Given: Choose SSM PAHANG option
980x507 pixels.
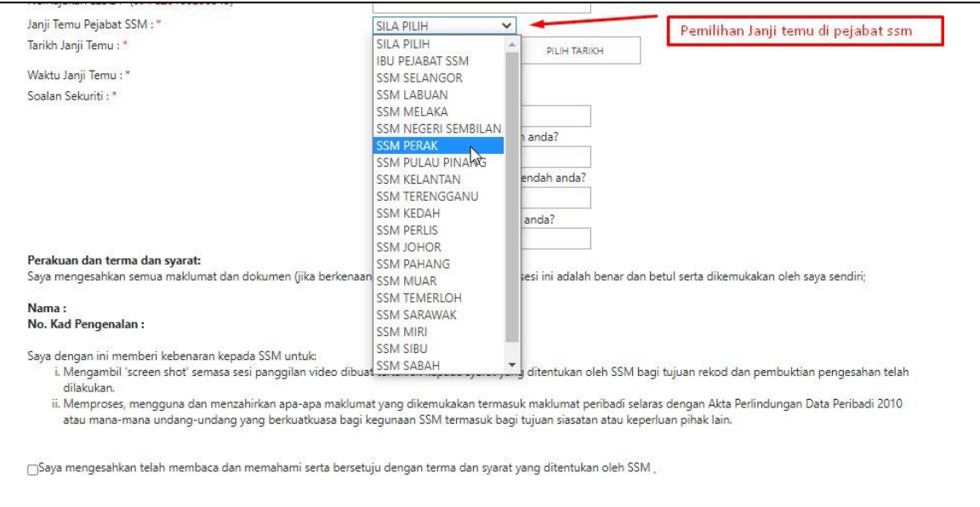Looking at the screenshot, I should click(439, 264).
